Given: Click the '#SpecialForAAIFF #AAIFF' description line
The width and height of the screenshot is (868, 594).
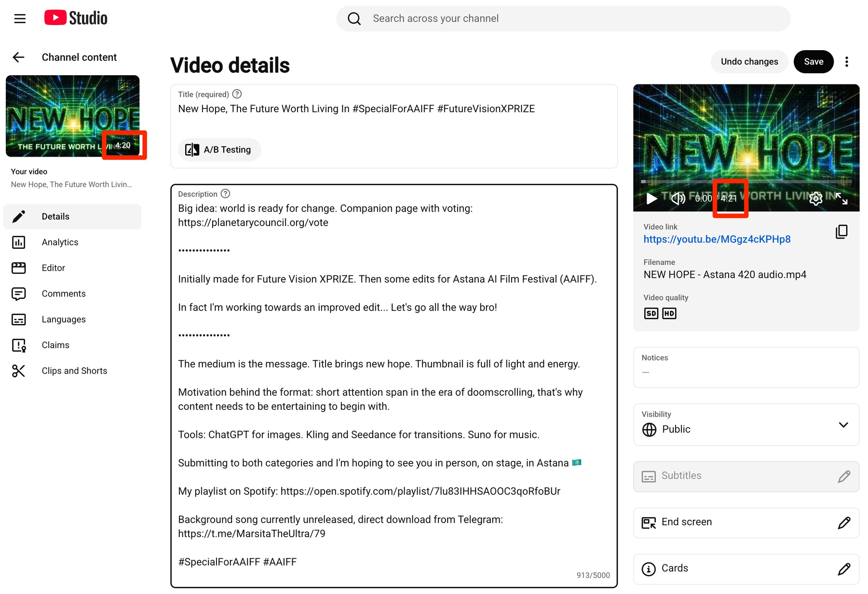Looking at the screenshot, I should pyautogui.click(x=237, y=562).
